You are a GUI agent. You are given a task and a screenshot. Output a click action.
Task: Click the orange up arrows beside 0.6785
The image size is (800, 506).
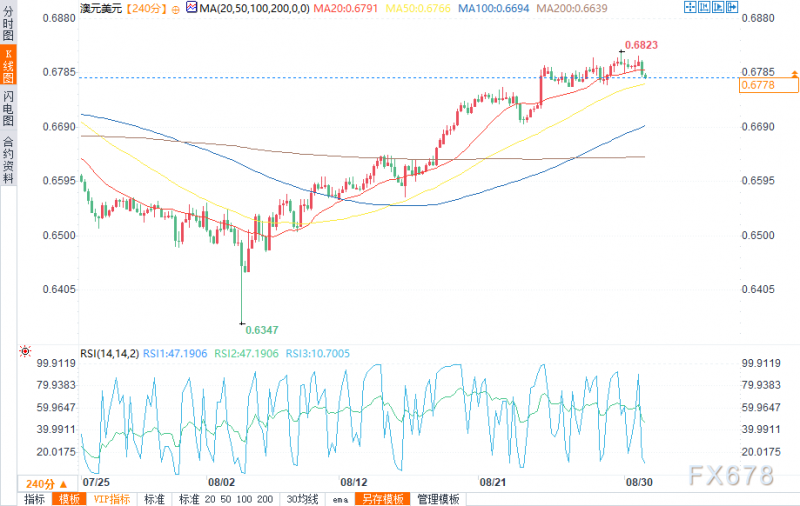point(794,74)
